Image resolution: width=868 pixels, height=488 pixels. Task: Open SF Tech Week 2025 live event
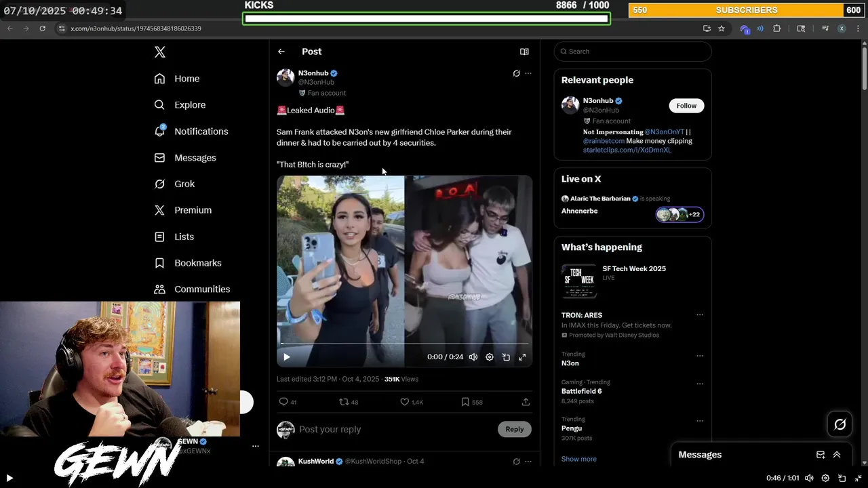coord(632,281)
